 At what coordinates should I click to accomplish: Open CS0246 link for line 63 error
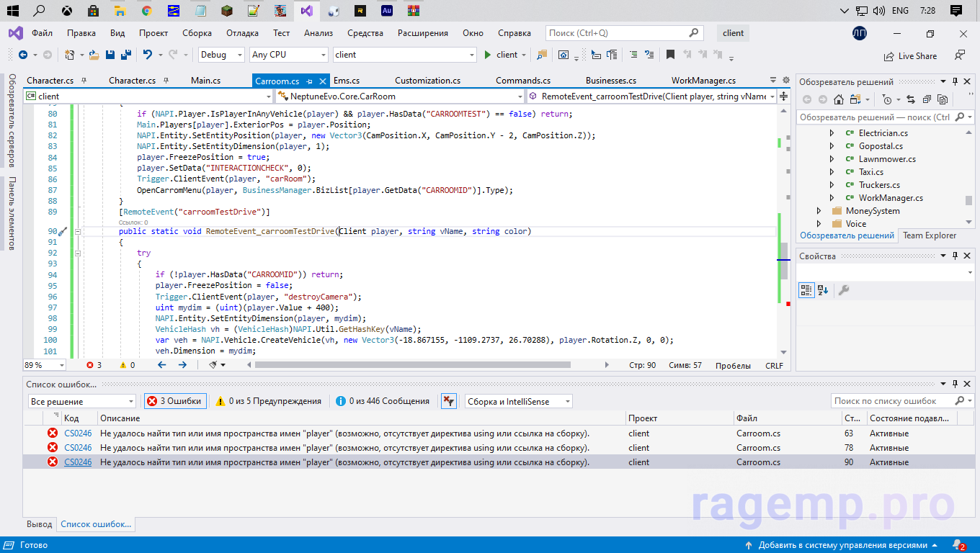coord(78,433)
